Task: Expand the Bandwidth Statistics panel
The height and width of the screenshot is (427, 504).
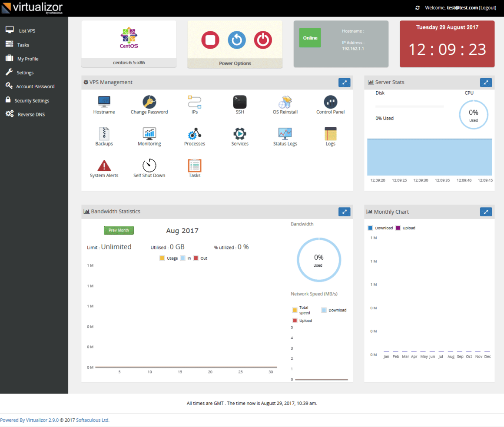Action: click(x=344, y=212)
